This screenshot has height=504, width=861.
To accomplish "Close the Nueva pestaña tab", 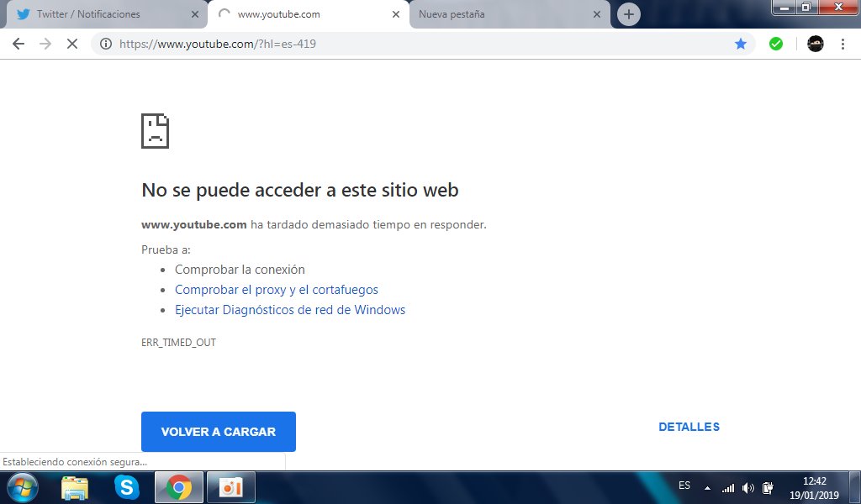I will click(x=597, y=14).
